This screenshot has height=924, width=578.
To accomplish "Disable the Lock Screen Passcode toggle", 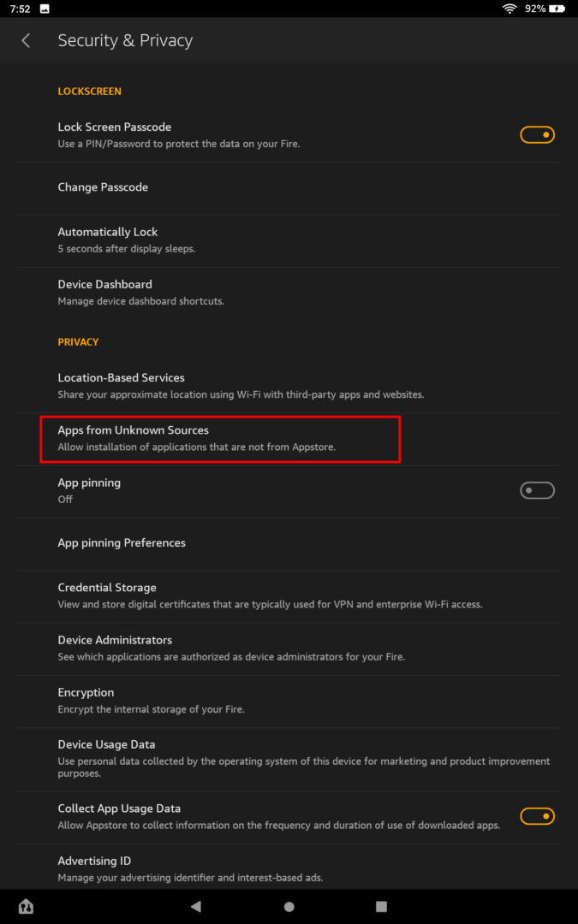I will 537,134.
